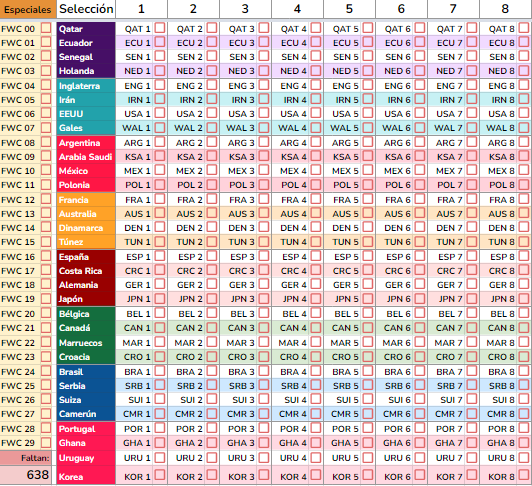Select the AUS 4 label text
The height and width of the screenshot is (486, 532).
tap(293, 214)
